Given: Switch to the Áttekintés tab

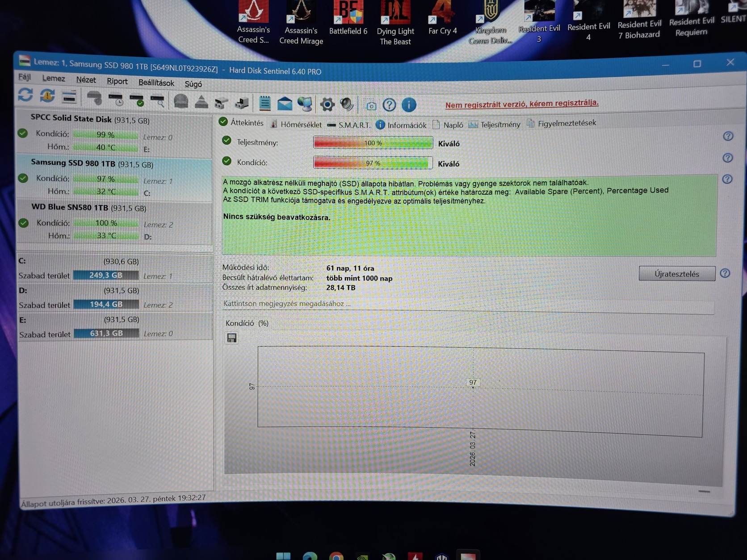Looking at the screenshot, I should [241, 122].
